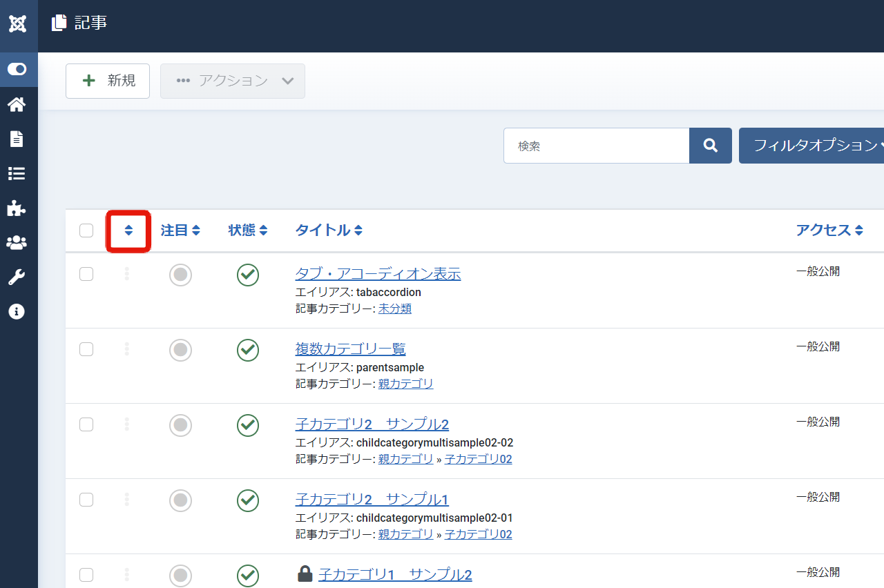Open the 子カテゴリ1 サンプル2 article

[396, 575]
